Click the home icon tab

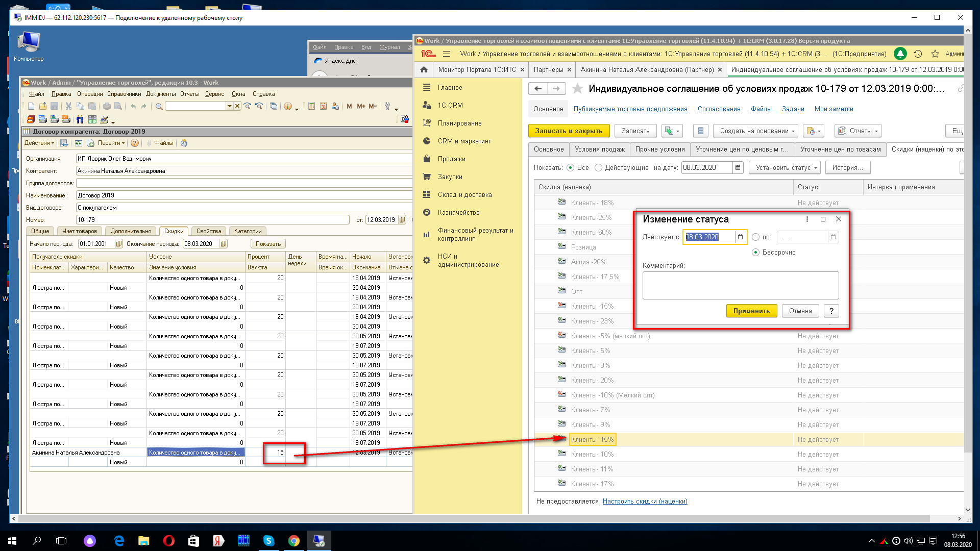point(424,70)
